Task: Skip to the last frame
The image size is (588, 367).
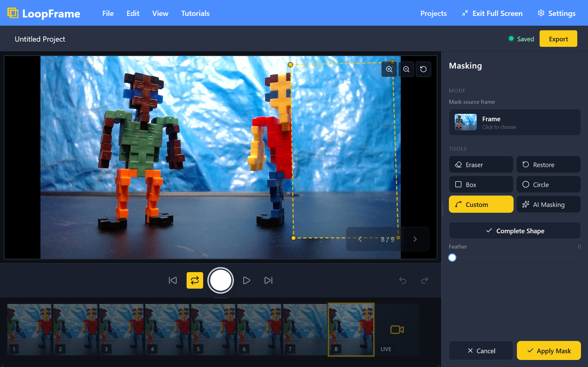Action: (x=268, y=280)
